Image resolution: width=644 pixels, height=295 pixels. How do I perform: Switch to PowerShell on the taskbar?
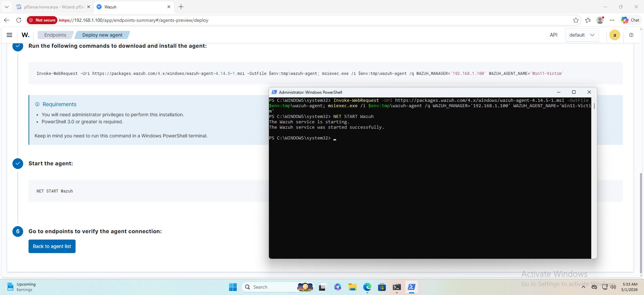tap(411, 287)
